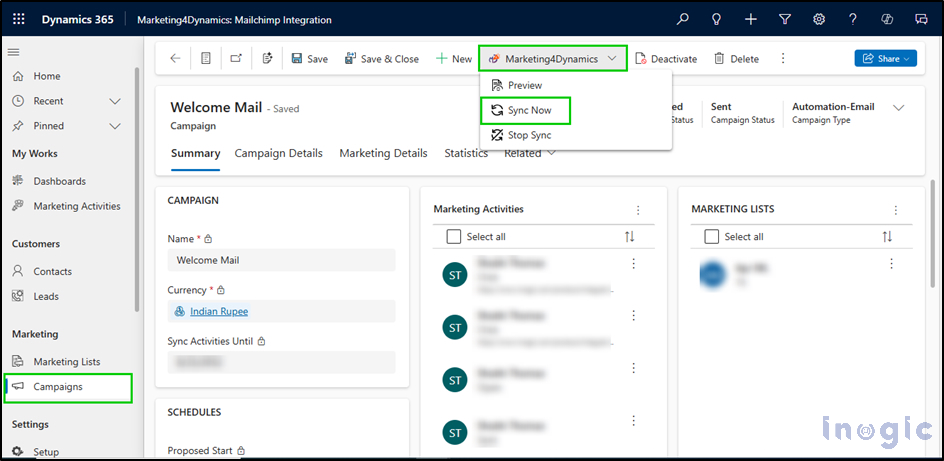Viewport: 944px width, 461px height.
Task: Delete the campaign record
Action: click(x=736, y=59)
